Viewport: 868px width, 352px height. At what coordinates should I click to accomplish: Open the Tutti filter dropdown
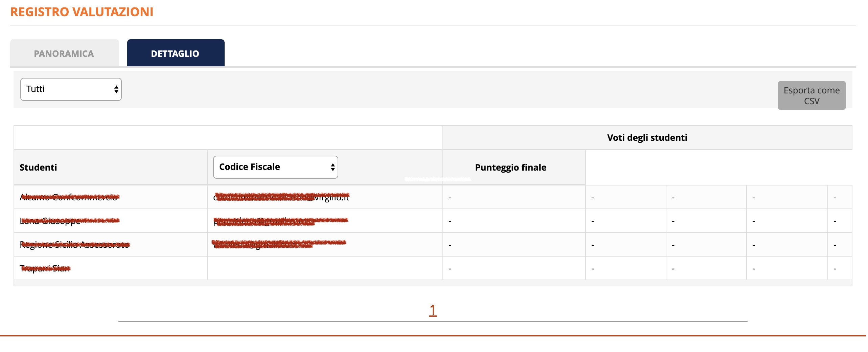click(x=71, y=89)
